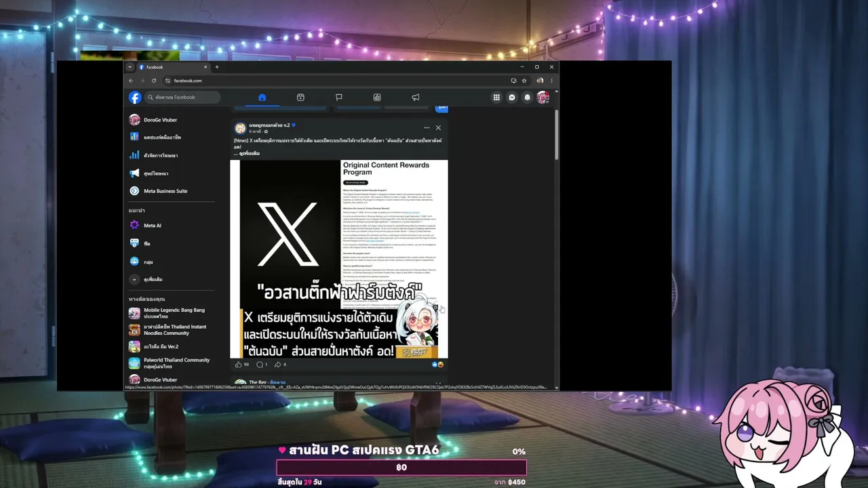Open the Facebook logo home link

pos(135,98)
